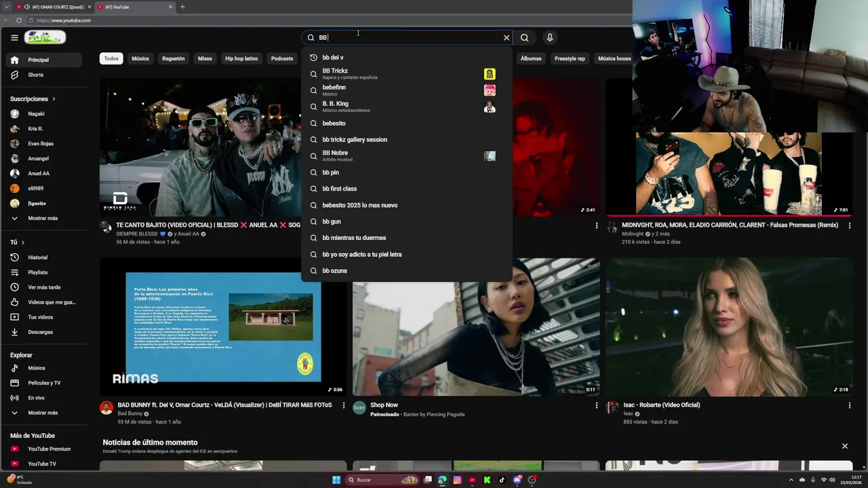Open YouTube TV link

click(x=43, y=464)
